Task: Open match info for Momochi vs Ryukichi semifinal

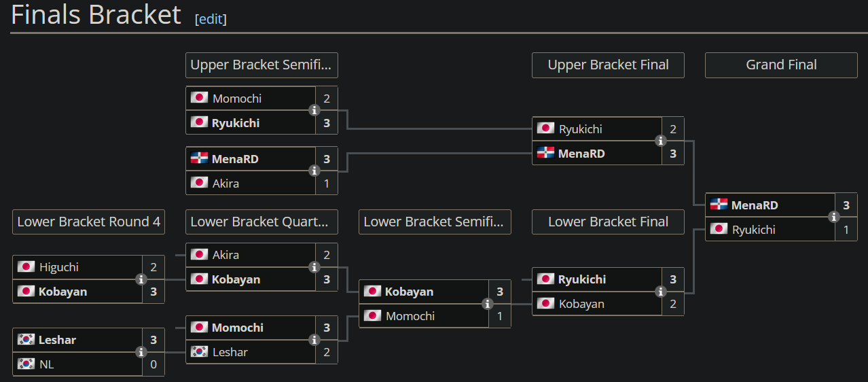Action: (x=314, y=110)
